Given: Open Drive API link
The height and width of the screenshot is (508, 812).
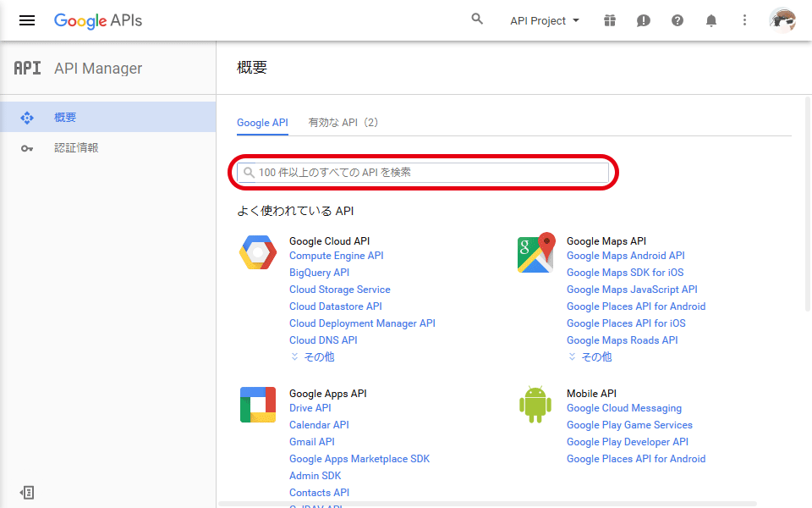Looking at the screenshot, I should coord(310,408).
